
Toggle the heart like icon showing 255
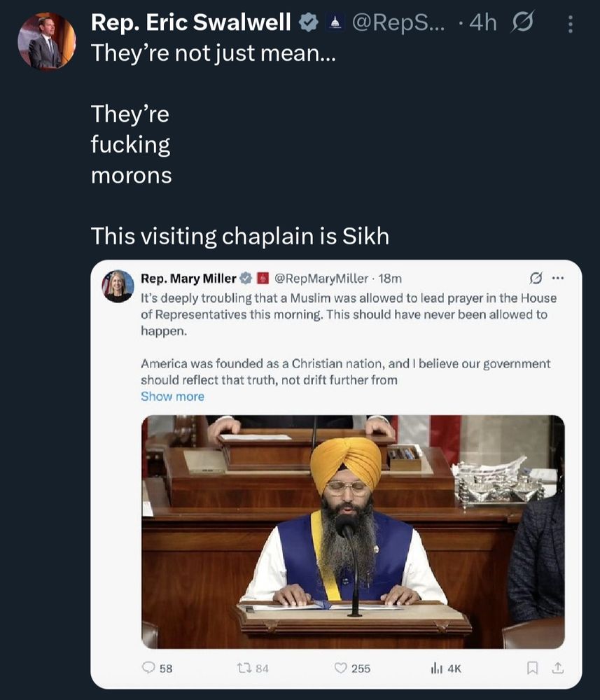coord(341,668)
